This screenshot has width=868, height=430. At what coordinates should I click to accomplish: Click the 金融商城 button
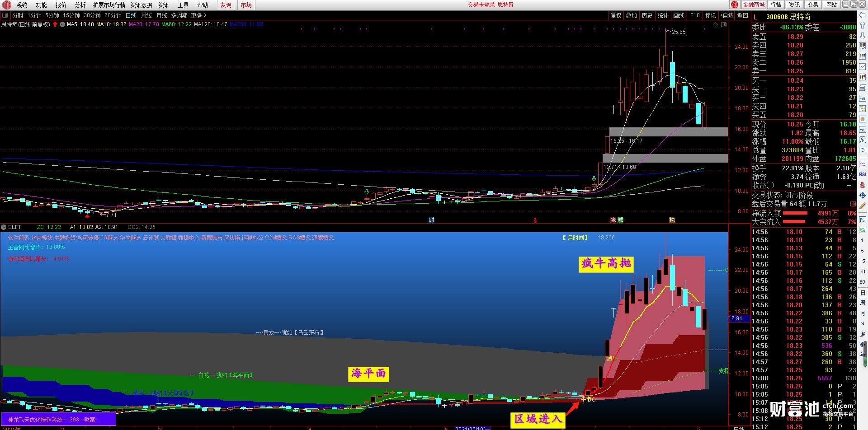coord(754,5)
